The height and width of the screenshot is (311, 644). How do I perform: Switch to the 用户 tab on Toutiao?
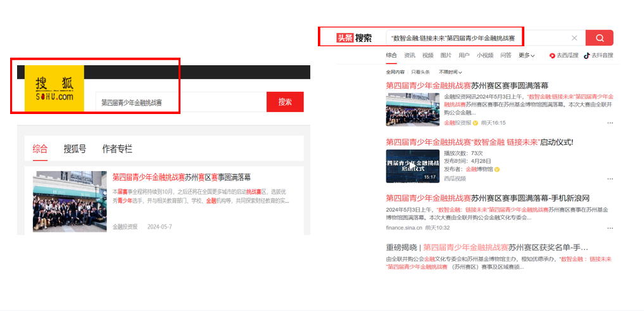pos(464,56)
